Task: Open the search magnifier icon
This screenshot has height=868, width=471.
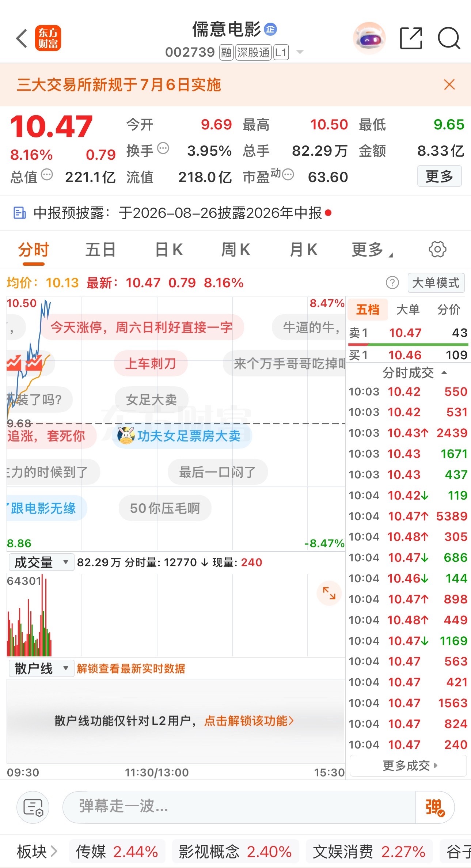Action: [x=449, y=38]
